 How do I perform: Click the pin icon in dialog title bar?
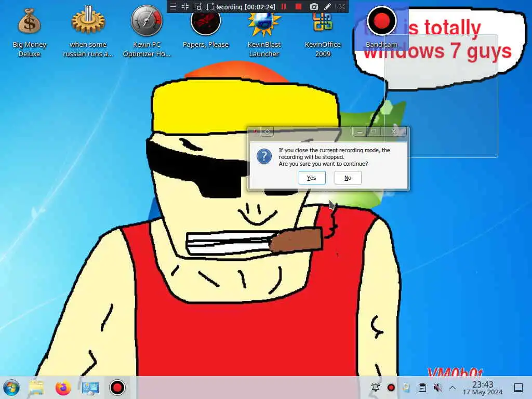(x=268, y=131)
